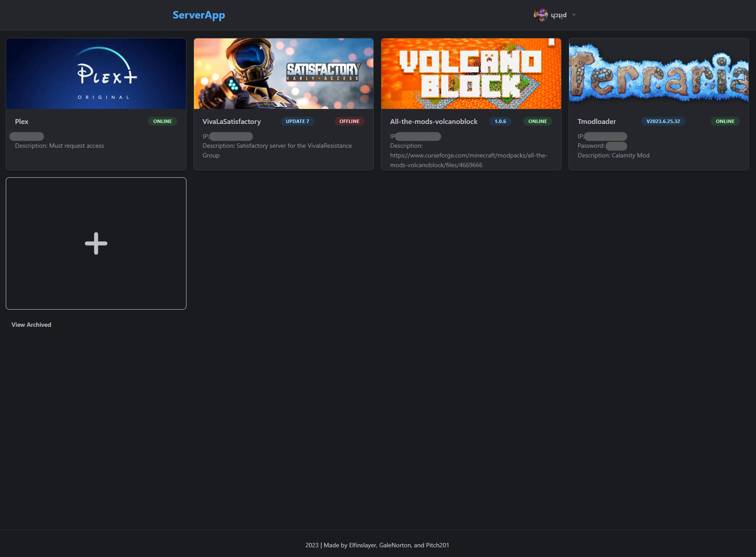Click the Satisfactory server description text

click(x=277, y=150)
